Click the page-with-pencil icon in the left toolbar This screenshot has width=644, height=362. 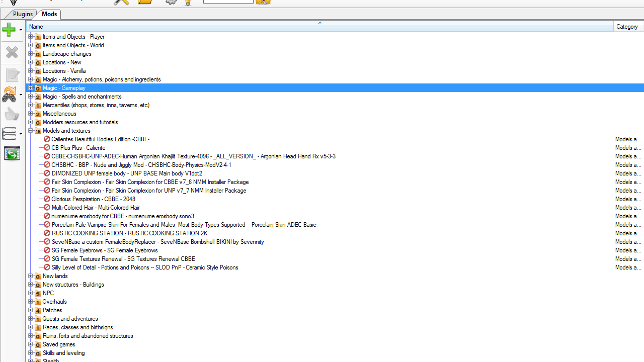click(12, 74)
